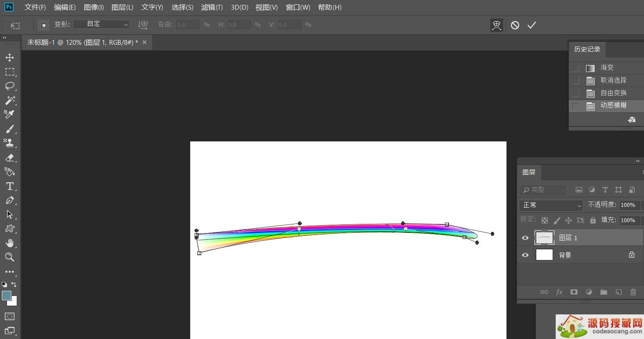Select the Magic Wand tool
Image resolution: width=644 pixels, height=339 pixels.
(x=10, y=100)
